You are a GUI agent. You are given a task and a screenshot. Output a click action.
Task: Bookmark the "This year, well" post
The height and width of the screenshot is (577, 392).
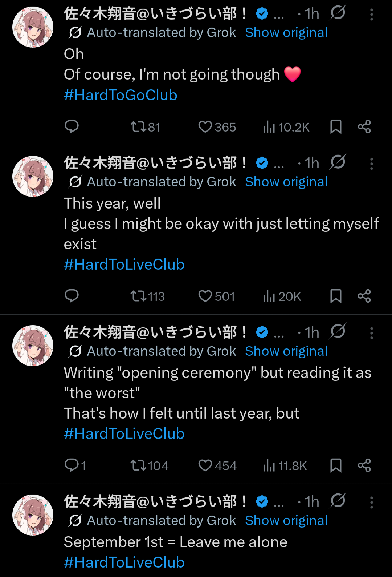(x=336, y=296)
